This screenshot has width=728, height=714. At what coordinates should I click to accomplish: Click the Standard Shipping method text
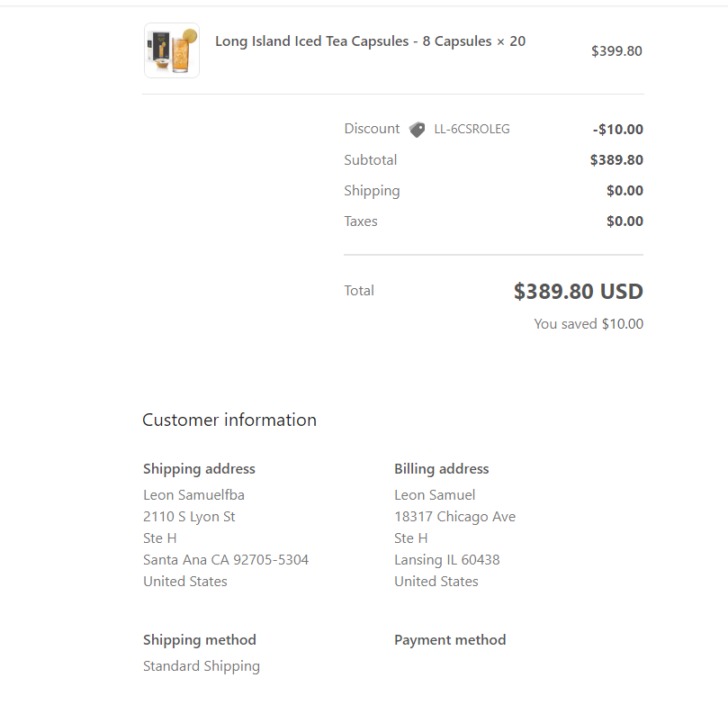pos(202,666)
